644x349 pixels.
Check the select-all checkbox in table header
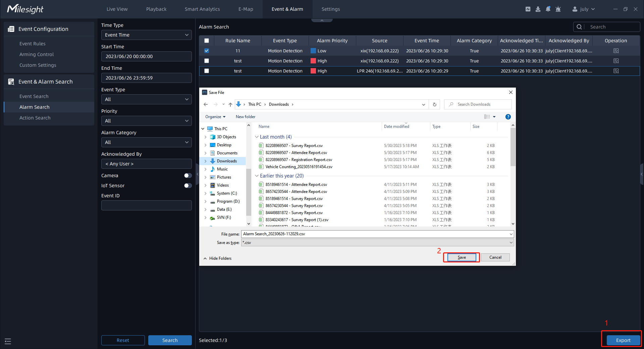click(x=207, y=41)
